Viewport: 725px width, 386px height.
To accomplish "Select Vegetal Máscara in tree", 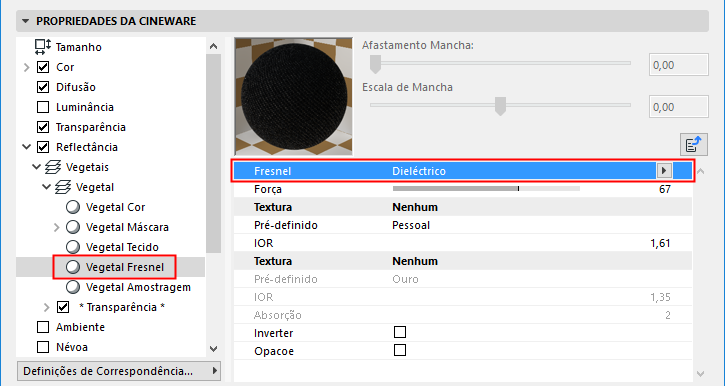I will pyautogui.click(x=127, y=227).
